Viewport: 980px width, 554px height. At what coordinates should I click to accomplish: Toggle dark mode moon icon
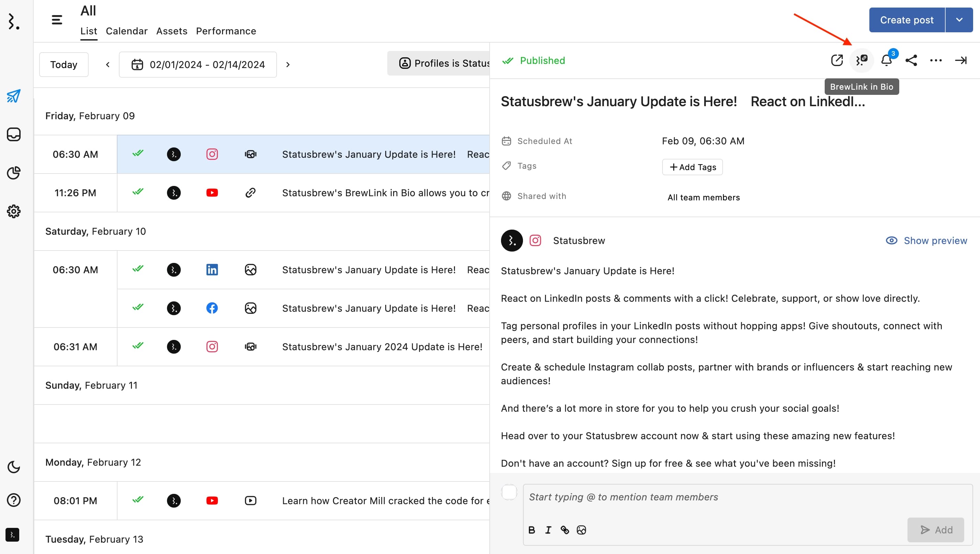tap(14, 467)
